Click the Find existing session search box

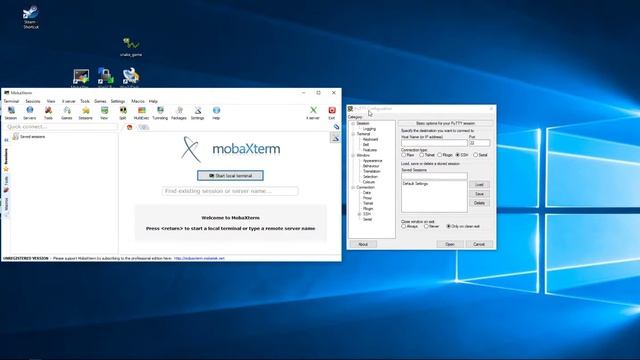[230, 191]
